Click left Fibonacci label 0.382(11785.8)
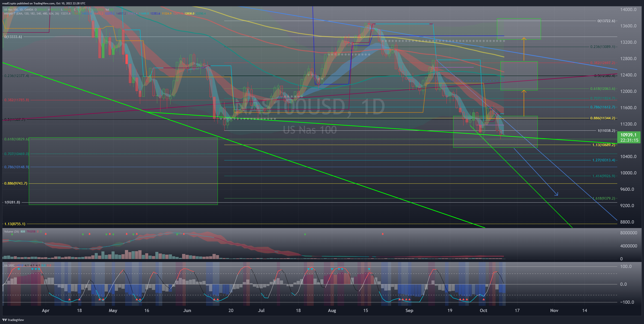 (17, 100)
